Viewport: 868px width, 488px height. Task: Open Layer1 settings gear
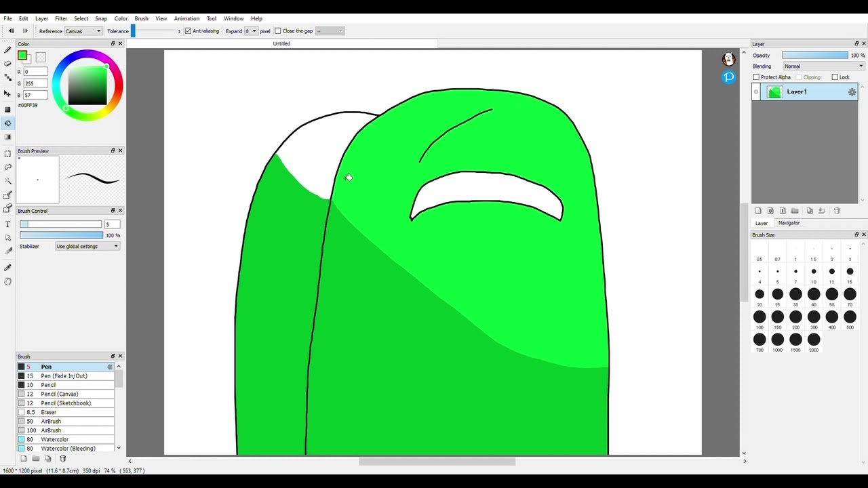point(852,92)
